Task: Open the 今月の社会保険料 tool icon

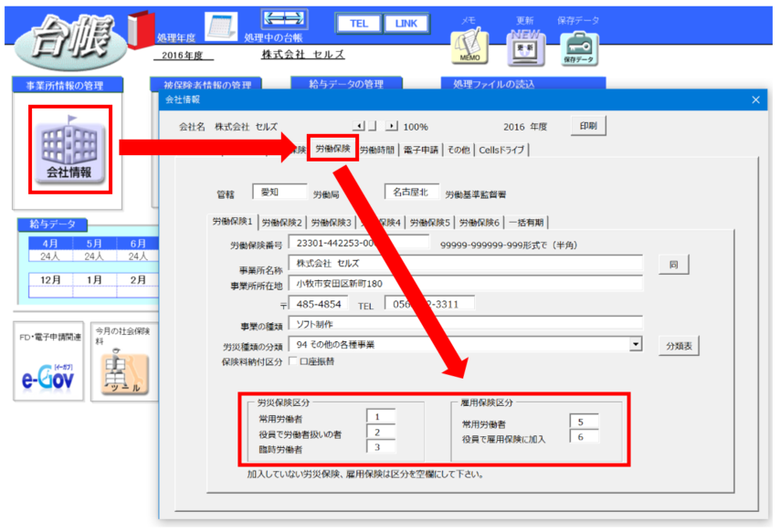Action: 124,373
